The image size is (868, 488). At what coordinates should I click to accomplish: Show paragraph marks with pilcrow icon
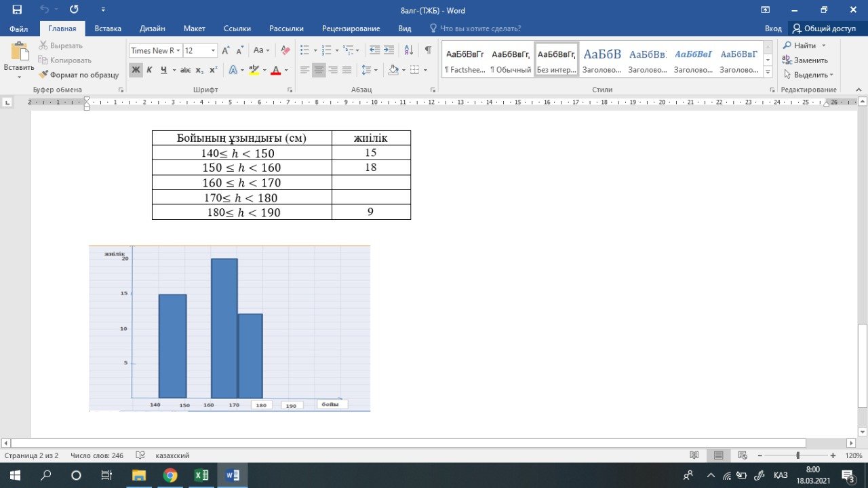click(428, 50)
